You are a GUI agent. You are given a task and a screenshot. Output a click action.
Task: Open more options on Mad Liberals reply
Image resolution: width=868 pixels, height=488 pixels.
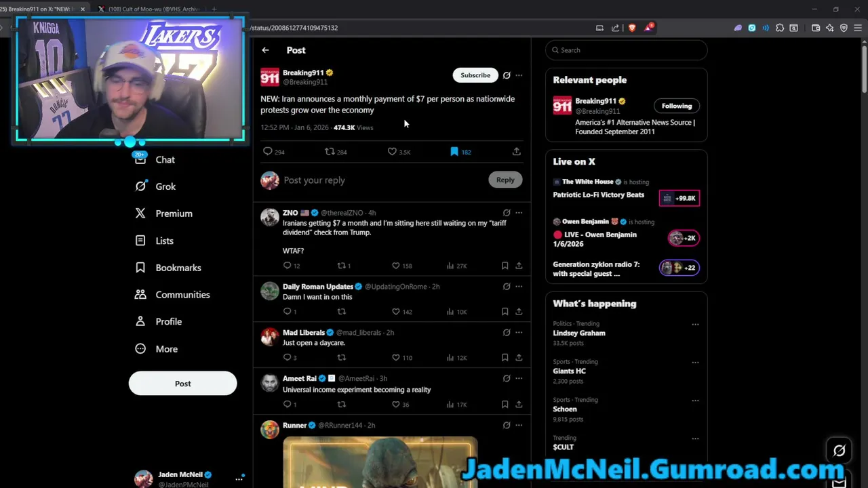(519, 333)
